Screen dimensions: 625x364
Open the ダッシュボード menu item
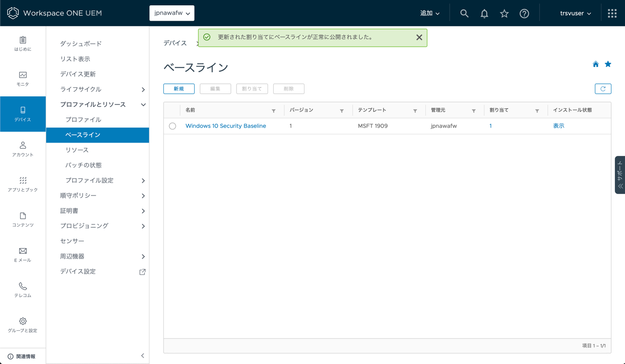(81, 44)
